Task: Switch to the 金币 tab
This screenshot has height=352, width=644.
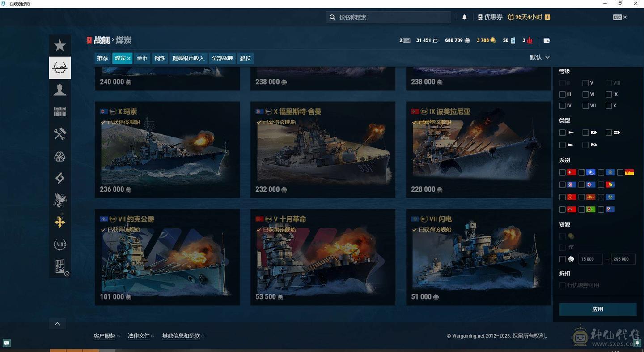Action: [142, 58]
